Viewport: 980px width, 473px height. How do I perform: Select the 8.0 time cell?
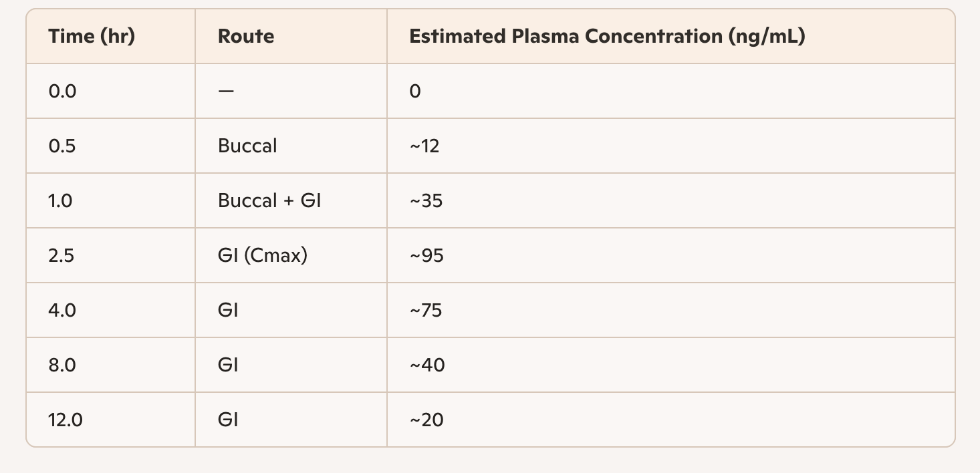(62, 365)
